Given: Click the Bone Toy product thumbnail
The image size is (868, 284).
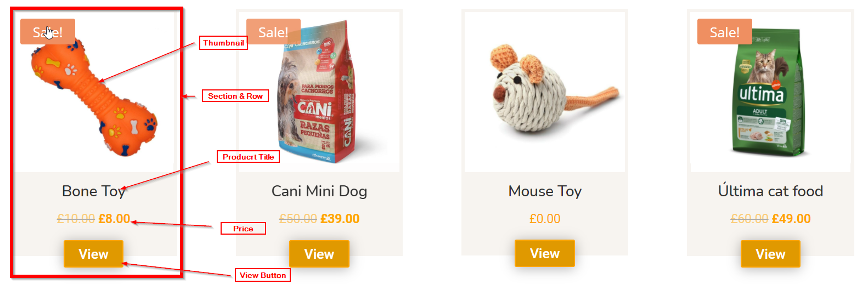Looking at the screenshot, I should point(94,93).
